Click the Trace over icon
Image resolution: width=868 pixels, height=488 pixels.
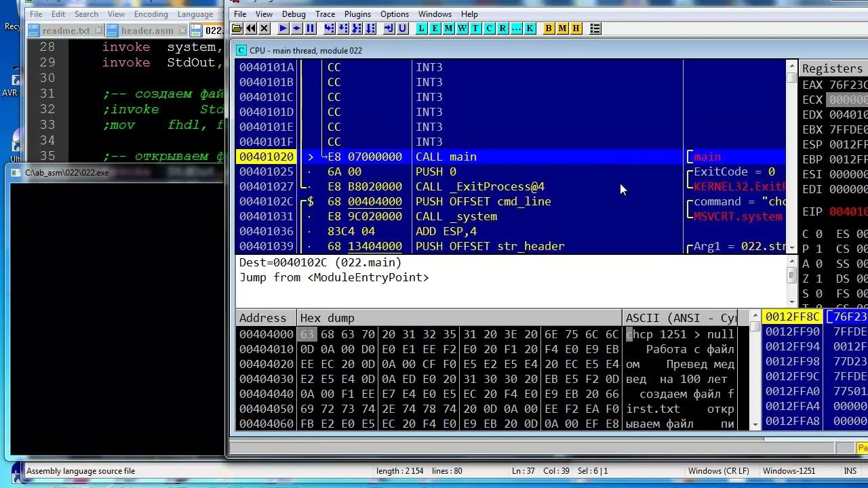[x=370, y=28]
